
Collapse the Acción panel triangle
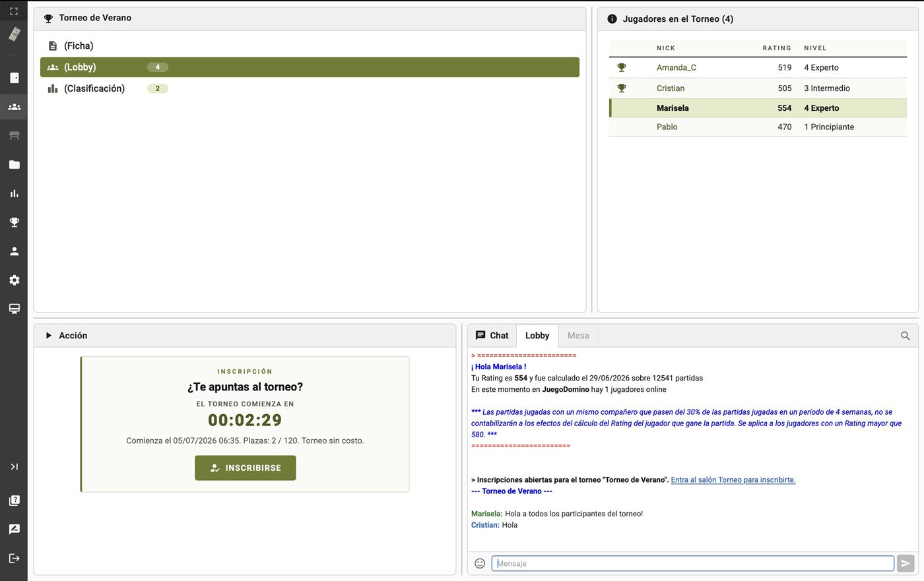(48, 336)
